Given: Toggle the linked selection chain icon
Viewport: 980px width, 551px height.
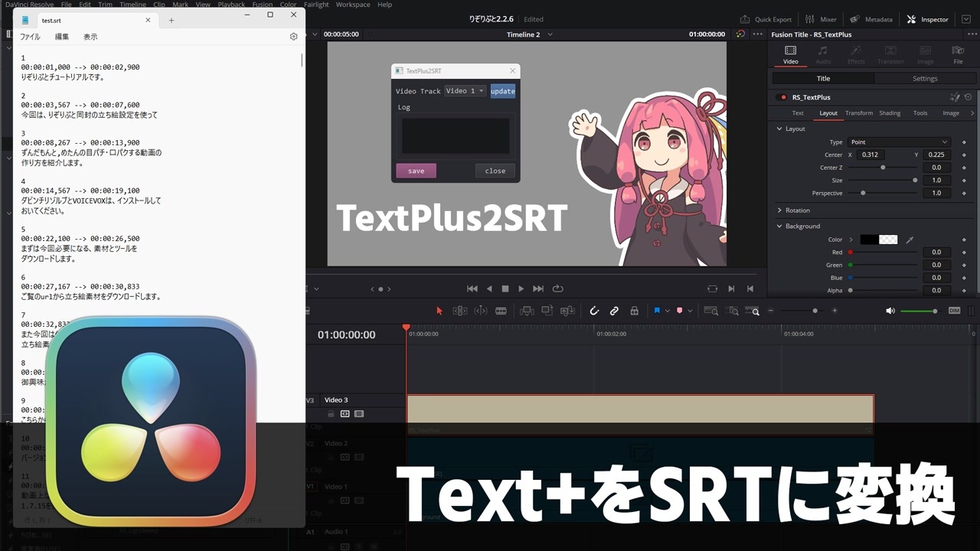Looking at the screenshot, I should point(614,311).
